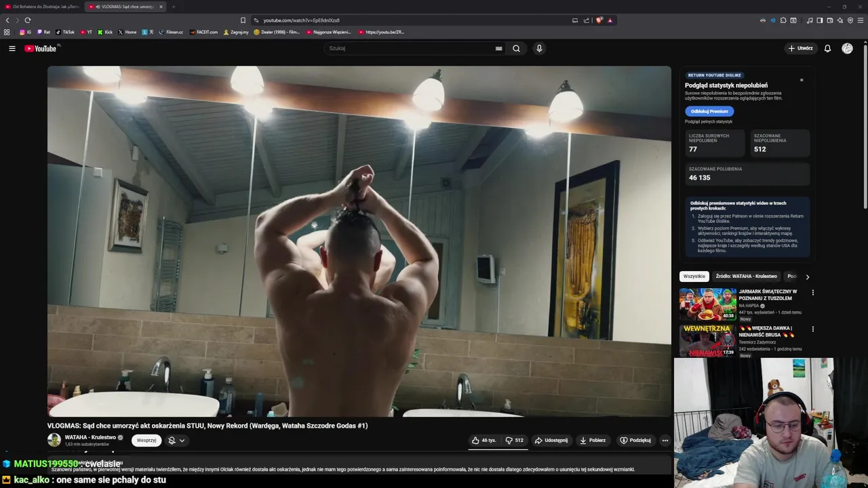Open more actions ellipsis under the video
Viewport: 868px width, 488px height.
coord(665,440)
